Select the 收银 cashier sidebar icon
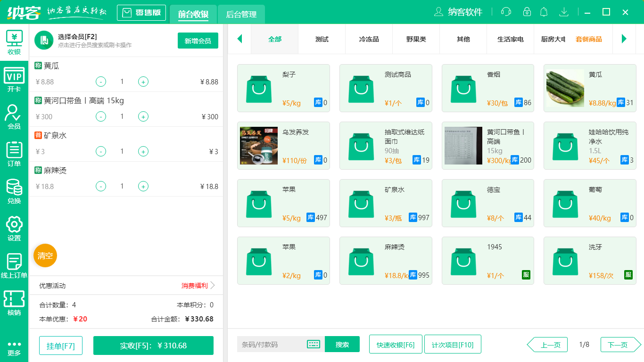 click(x=14, y=41)
